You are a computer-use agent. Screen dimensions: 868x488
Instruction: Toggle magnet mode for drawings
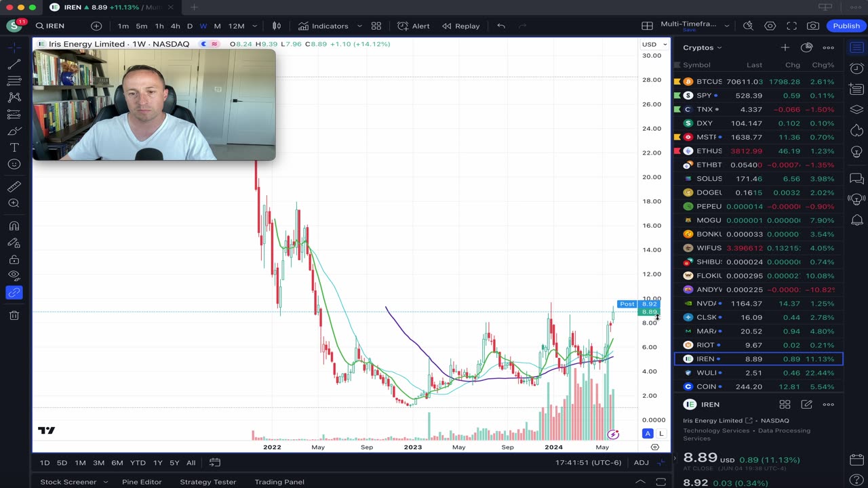14,226
